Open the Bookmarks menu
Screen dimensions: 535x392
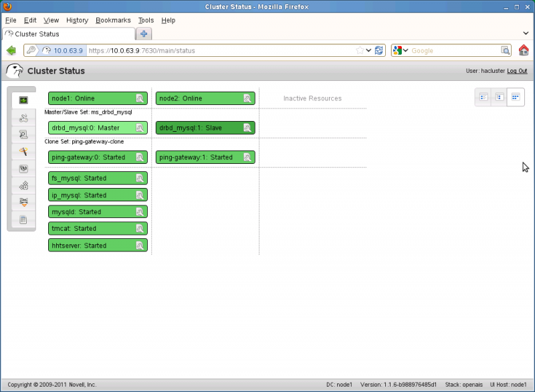coord(113,20)
